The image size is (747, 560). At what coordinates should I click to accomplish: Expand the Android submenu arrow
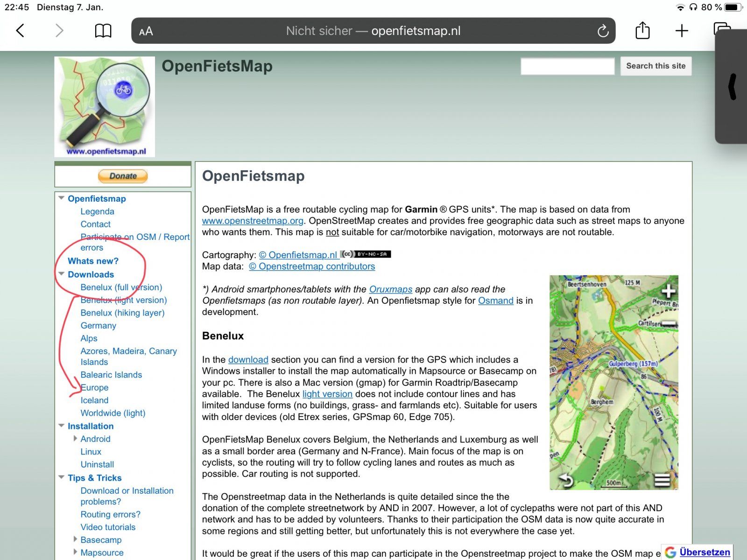(x=75, y=438)
